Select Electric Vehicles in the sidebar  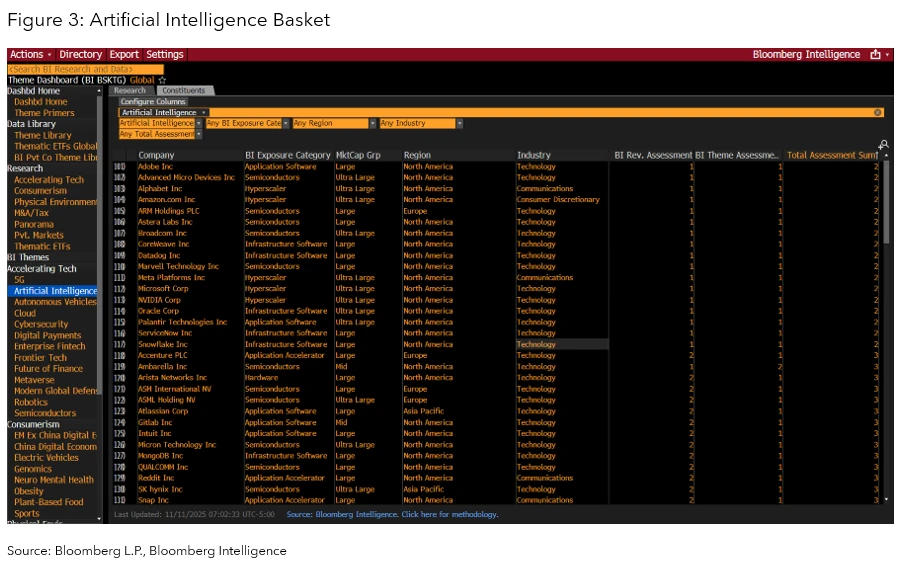pyautogui.click(x=46, y=458)
